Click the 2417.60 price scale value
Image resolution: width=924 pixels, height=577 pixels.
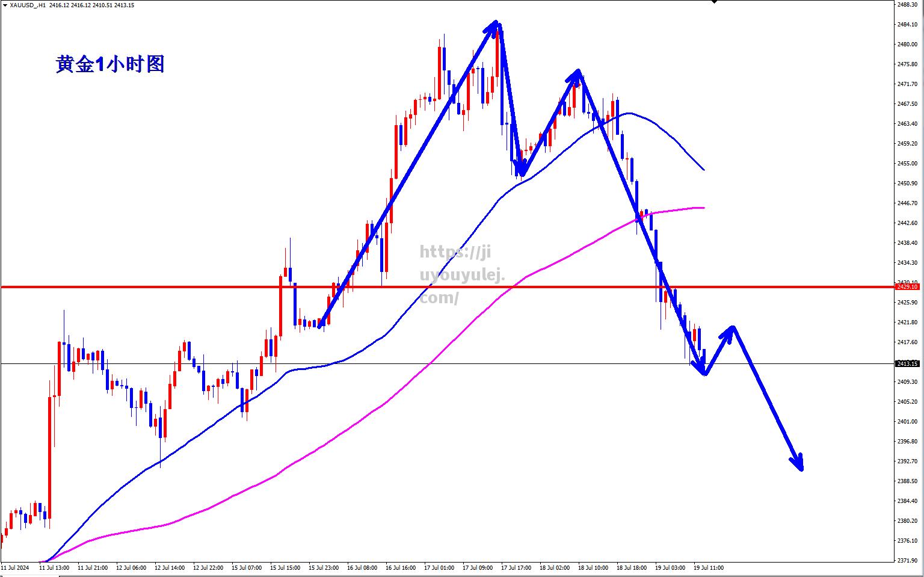pos(907,342)
